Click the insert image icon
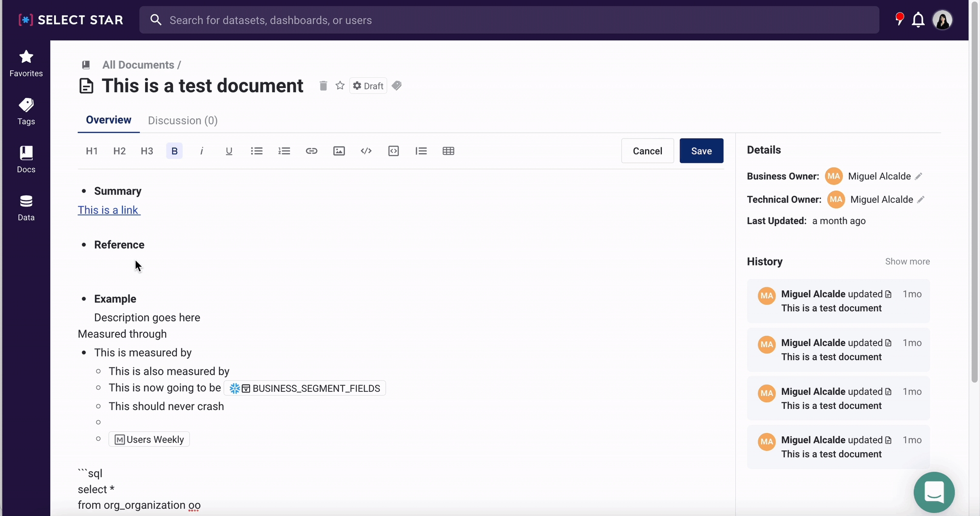This screenshot has width=980, height=516. [339, 151]
